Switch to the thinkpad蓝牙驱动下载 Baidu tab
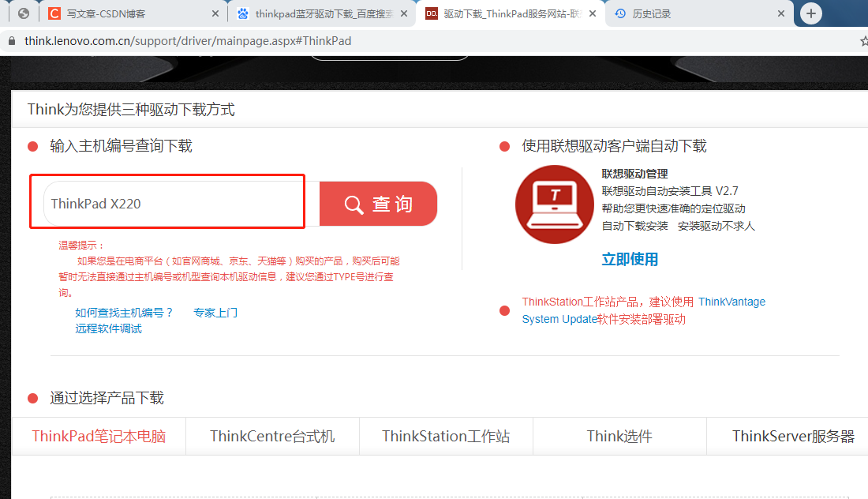 [322, 14]
